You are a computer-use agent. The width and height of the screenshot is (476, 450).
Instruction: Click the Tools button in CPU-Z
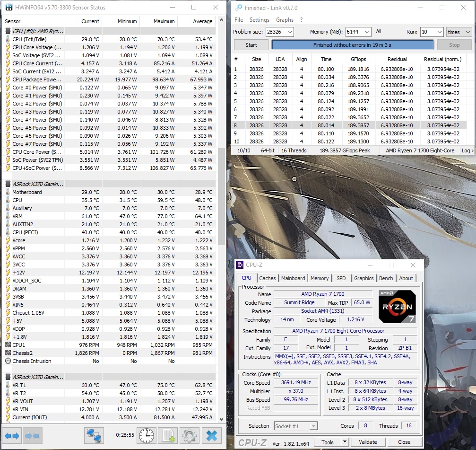(x=327, y=442)
